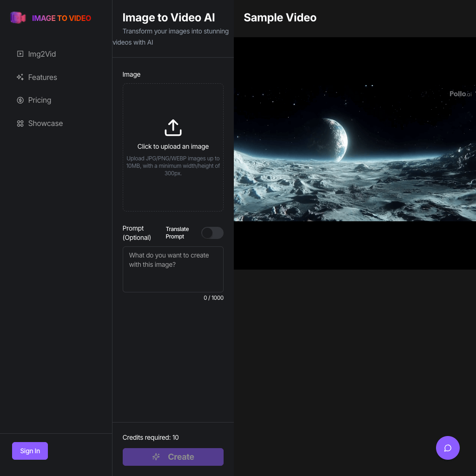Click the Pollo.ai watermark
This screenshot has width=476, height=476.
[460, 94]
